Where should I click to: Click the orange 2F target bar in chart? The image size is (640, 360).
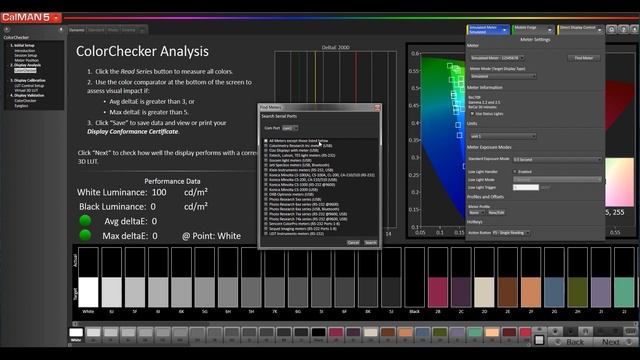click(x=531, y=292)
